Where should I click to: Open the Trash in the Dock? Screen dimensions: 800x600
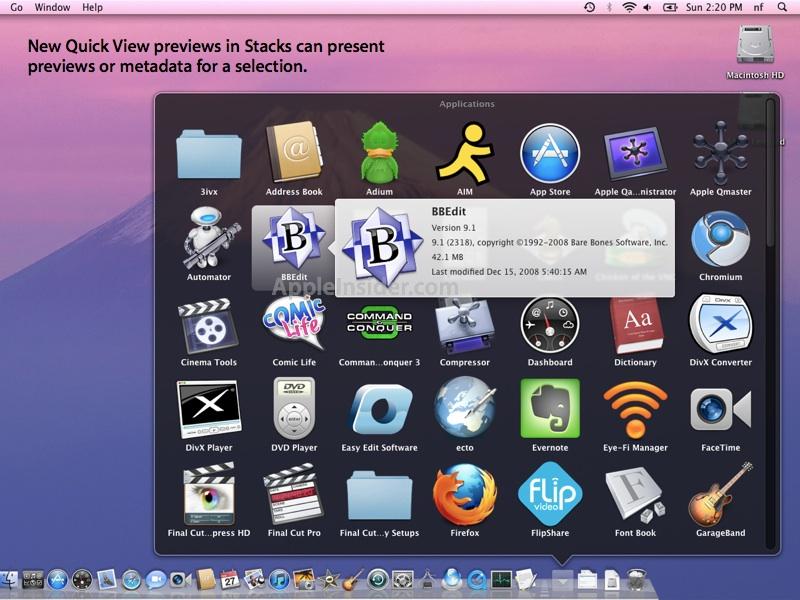[637, 580]
